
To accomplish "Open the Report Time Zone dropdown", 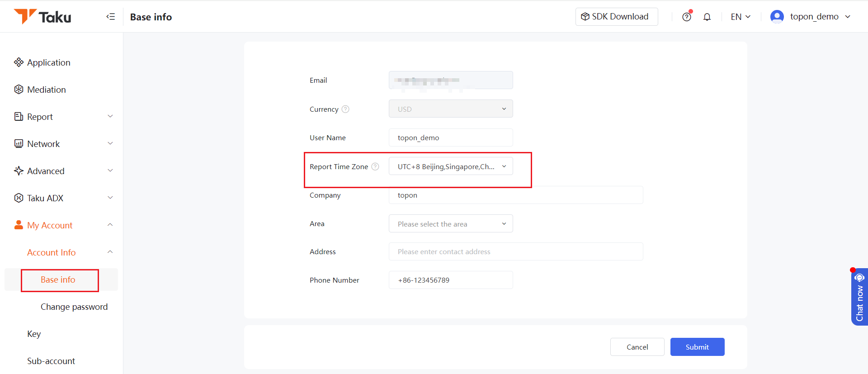I will click(451, 166).
